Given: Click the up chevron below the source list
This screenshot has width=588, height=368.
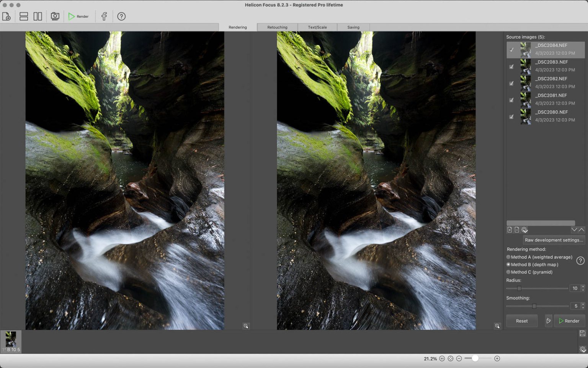Looking at the screenshot, I should (581, 230).
